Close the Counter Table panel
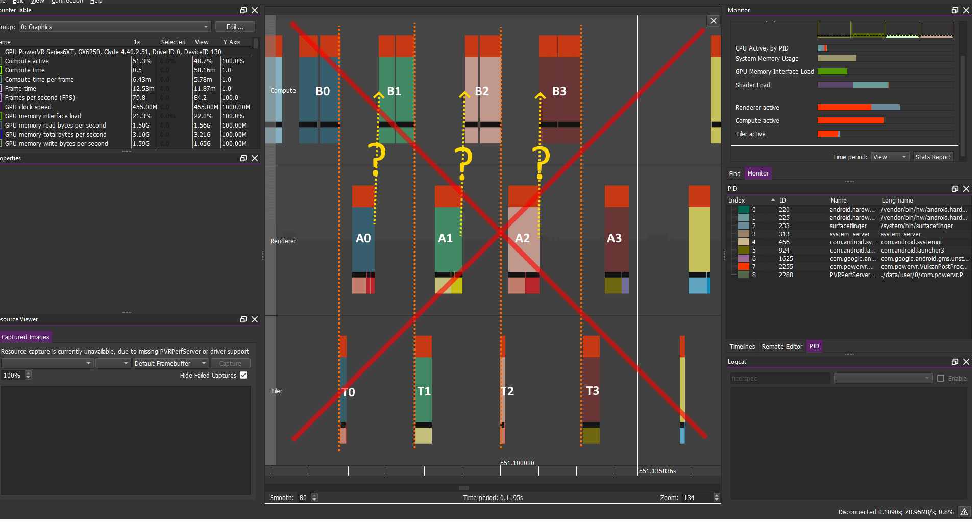Image resolution: width=980 pixels, height=524 pixels. 255,10
